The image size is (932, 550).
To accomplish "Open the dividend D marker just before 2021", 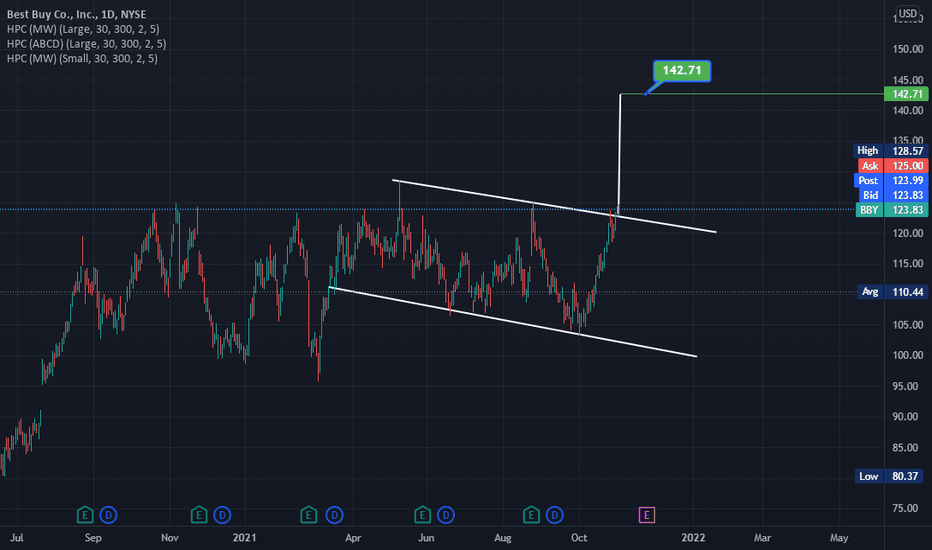I will (222, 515).
